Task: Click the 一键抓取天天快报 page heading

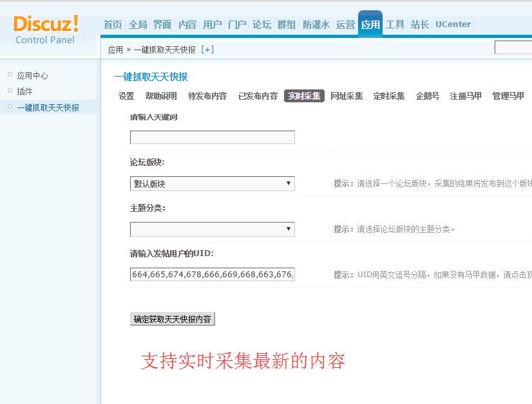Action: tap(151, 77)
